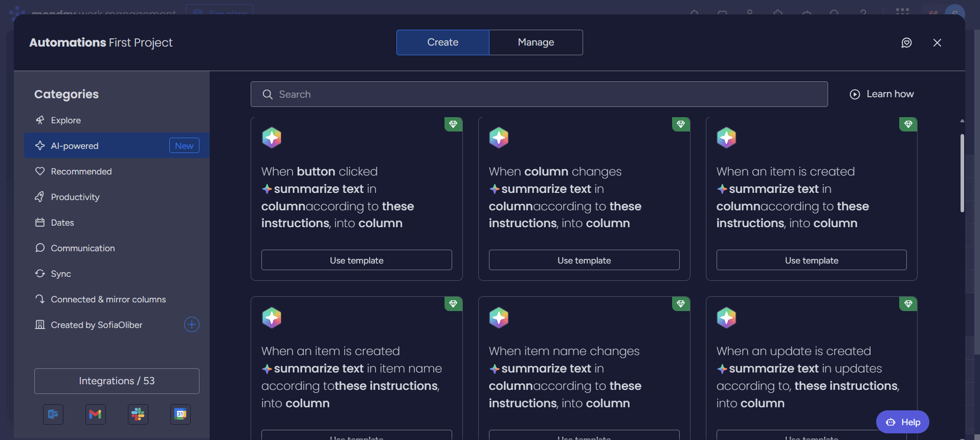The image size is (980, 440).
Task: Open the Outlook integration icon
Action: (x=53, y=414)
